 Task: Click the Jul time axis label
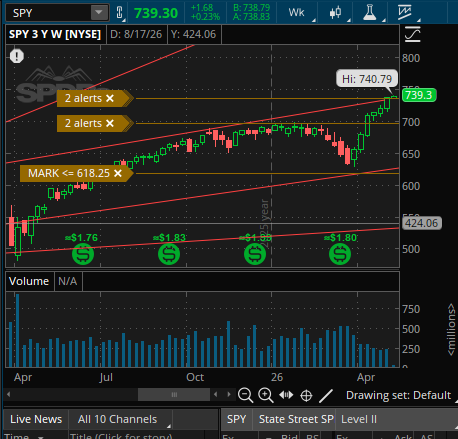(106, 377)
